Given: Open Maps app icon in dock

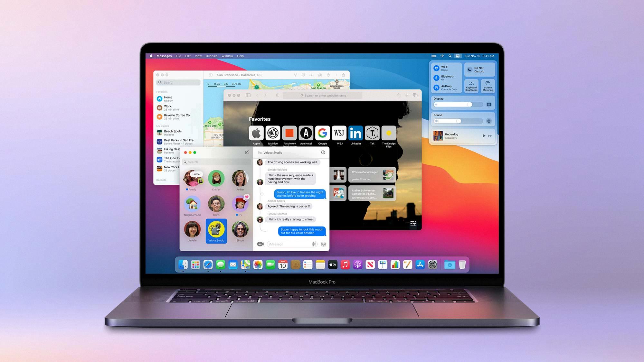Looking at the screenshot, I should 245,264.
